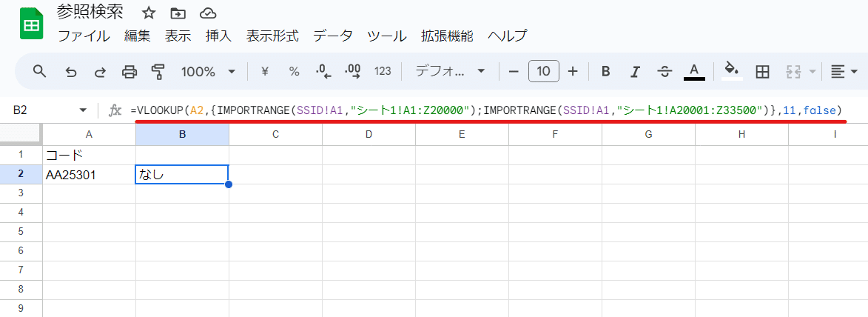Click the document title 参照検索
The width and height of the screenshot is (868, 317).
click(x=90, y=12)
